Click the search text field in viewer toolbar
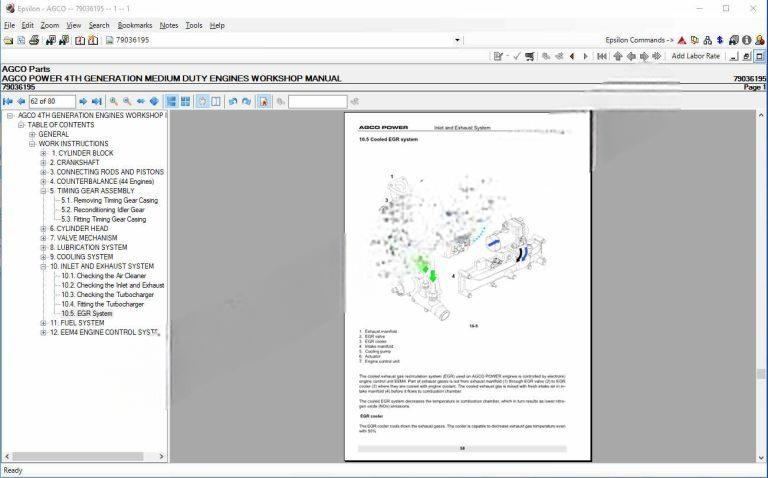The width and height of the screenshot is (768, 478). coord(317,101)
